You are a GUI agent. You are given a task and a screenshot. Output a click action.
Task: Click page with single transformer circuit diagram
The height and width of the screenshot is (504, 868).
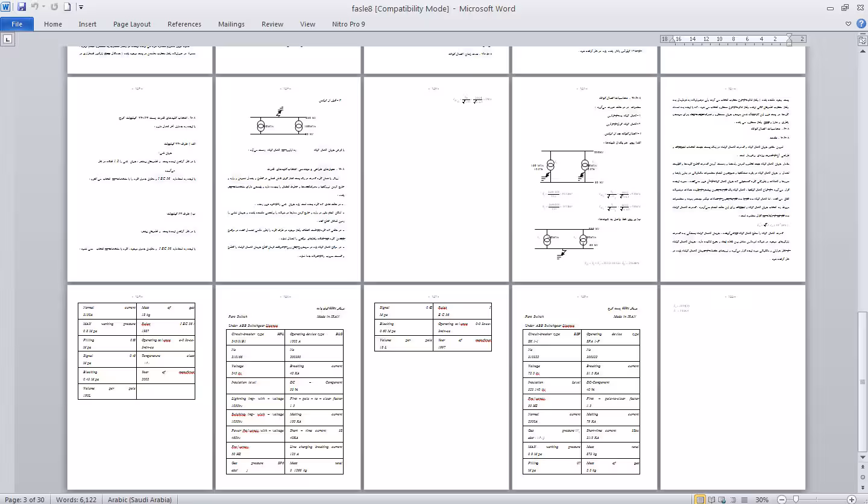(x=288, y=179)
